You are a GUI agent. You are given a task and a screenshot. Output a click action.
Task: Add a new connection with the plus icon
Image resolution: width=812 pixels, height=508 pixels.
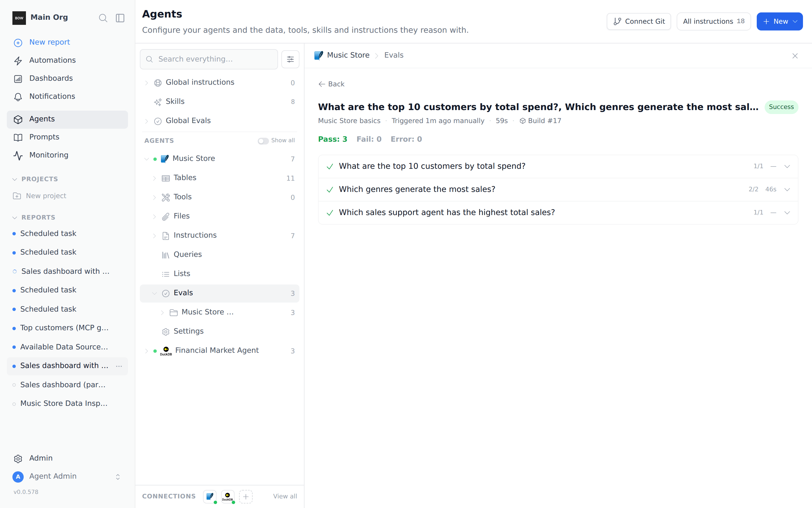pos(246,496)
